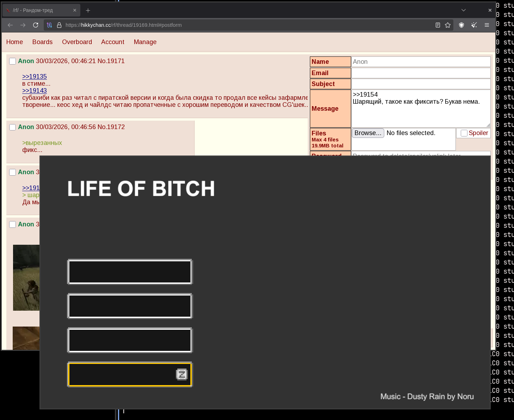Follow the >>19135 quote link
This screenshot has height=420, width=514.
pyautogui.click(x=35, y=77)
